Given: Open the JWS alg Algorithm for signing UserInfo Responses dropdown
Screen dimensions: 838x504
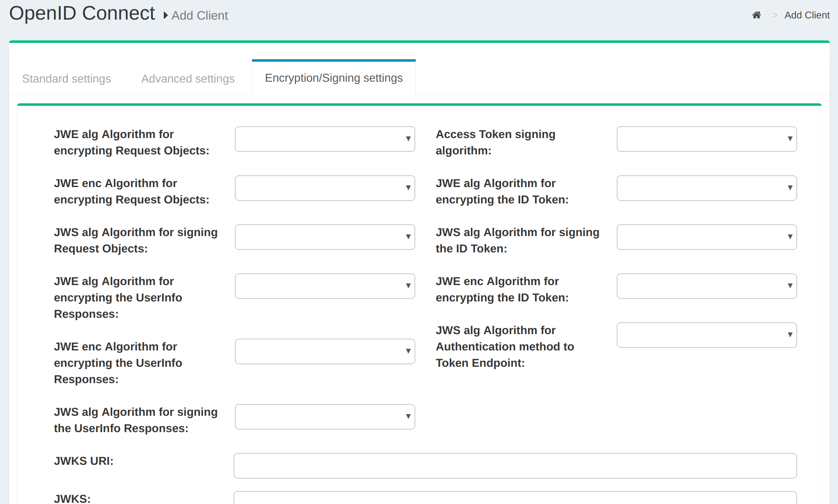Looking at the screenshot, I should click(324, 417).
